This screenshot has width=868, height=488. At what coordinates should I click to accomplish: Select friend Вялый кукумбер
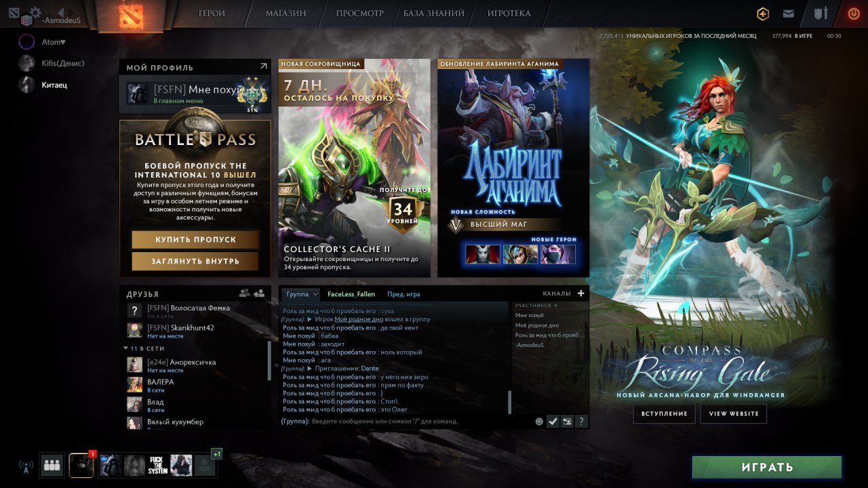195,424
